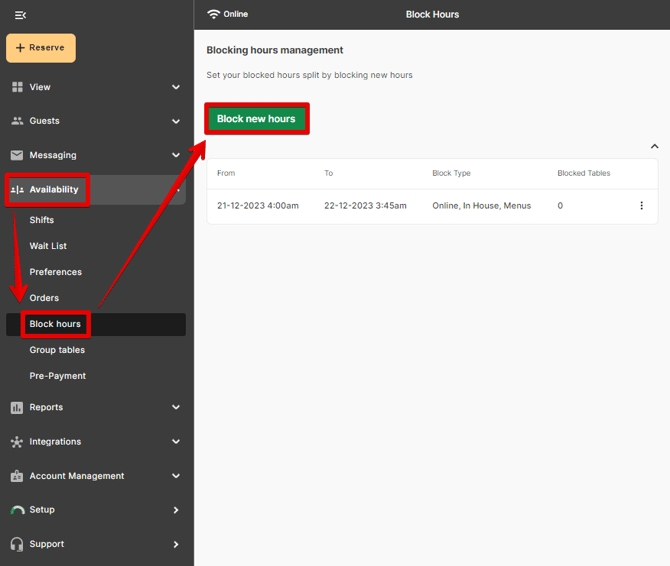Click the Messaging envelope icon
This screenshot has height=566, width=670.
coord(17,155)
